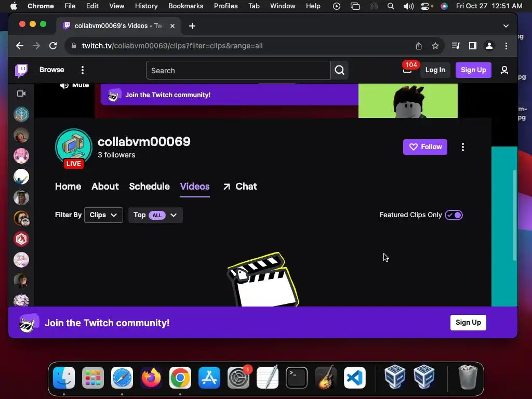
Task: Open the user profile icon in Twitch header
Action: tap(504, 70)
